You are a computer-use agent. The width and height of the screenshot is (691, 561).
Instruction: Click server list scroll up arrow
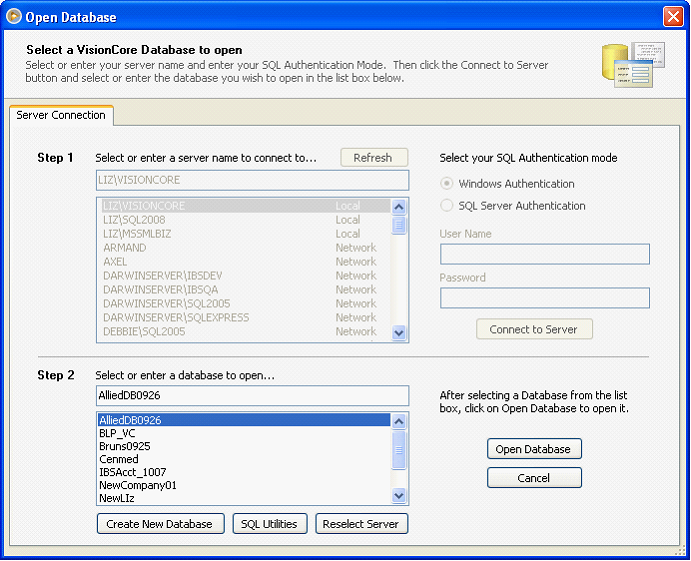pyautogui.click(x=399, y=207)
